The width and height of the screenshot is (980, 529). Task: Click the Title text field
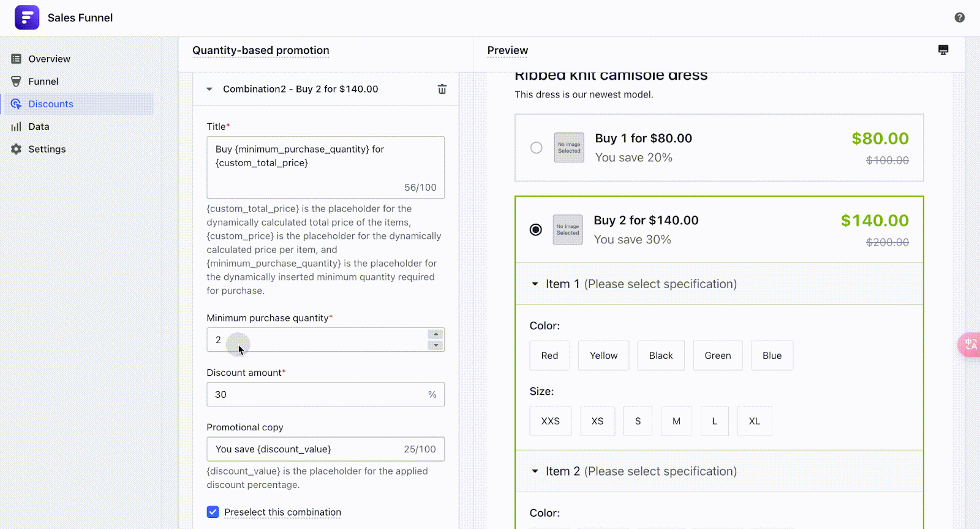[326, 167]
